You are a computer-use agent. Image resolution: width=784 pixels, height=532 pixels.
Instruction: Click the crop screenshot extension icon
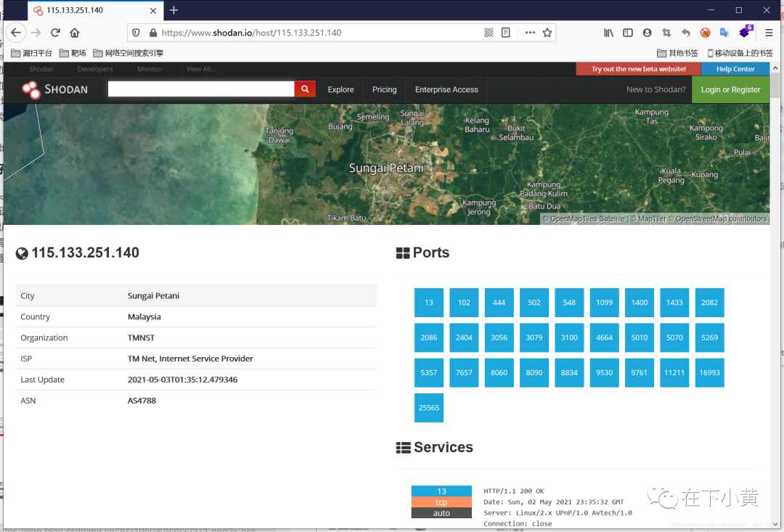666,33
